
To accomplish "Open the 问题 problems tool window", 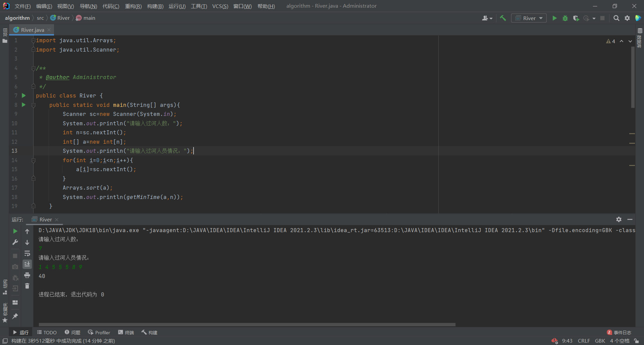I will (x=72, y=332).
